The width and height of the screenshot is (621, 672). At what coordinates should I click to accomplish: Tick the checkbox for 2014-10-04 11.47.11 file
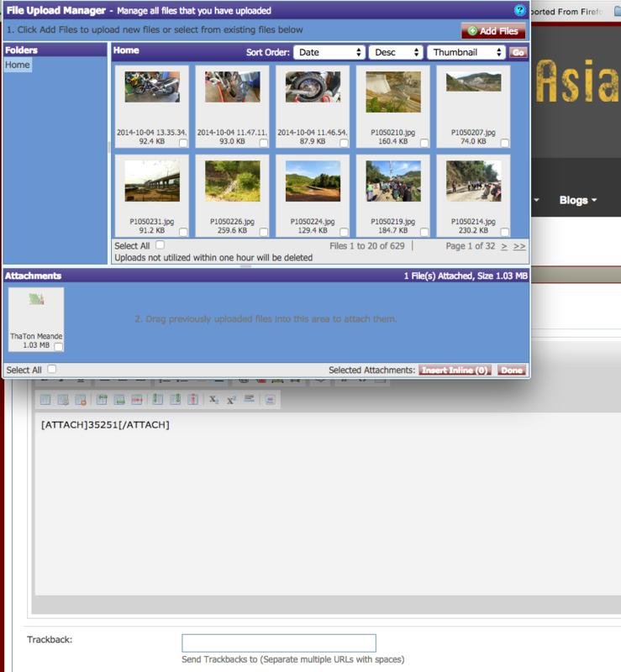(264, 143)
